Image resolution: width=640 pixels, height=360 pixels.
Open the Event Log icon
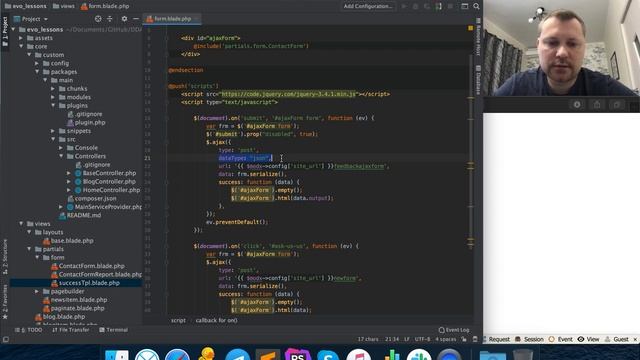pyautogui.click(x=441, y=330)
